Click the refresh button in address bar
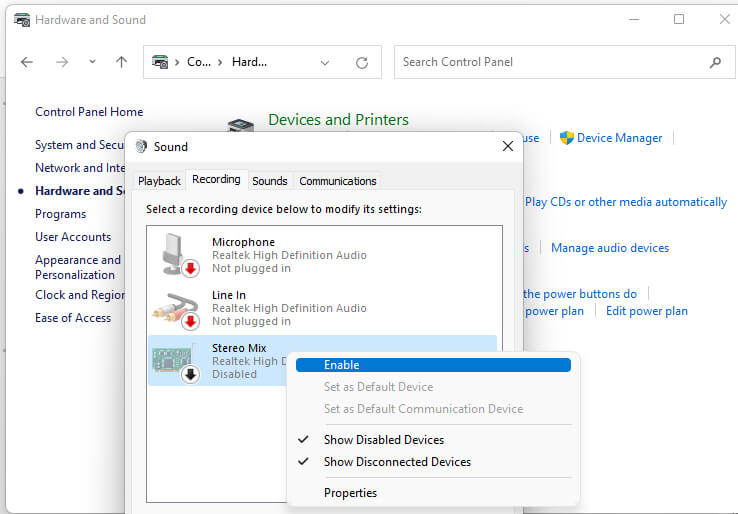The height and width of the screenshot is (514, 738). [362, 62]
